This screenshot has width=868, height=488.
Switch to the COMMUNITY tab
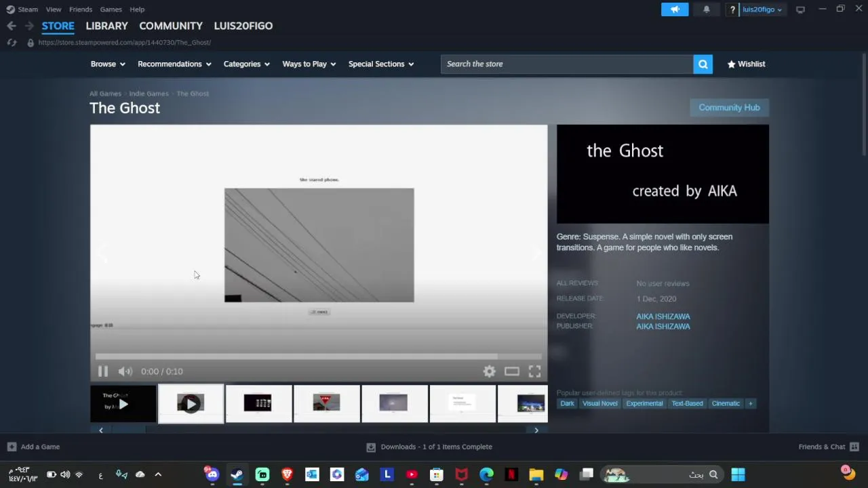(171, 26)
